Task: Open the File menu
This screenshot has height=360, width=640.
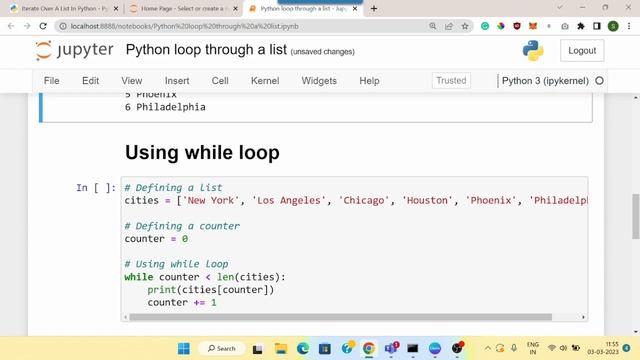Action: pos(51,81)
